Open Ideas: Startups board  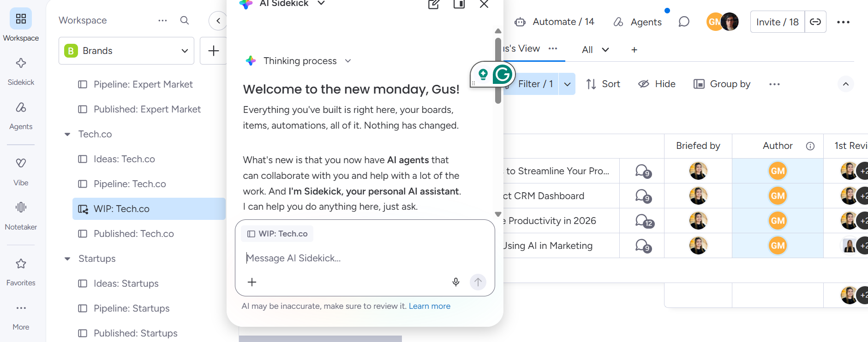pyautogui.click(x=126, y=283)
